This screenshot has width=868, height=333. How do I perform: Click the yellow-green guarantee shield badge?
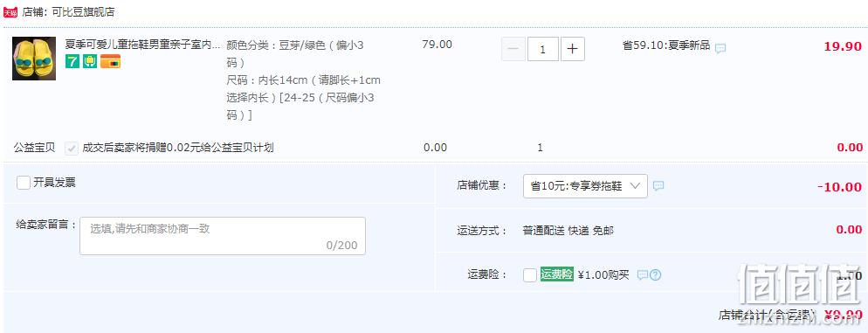tap(90, 61)
